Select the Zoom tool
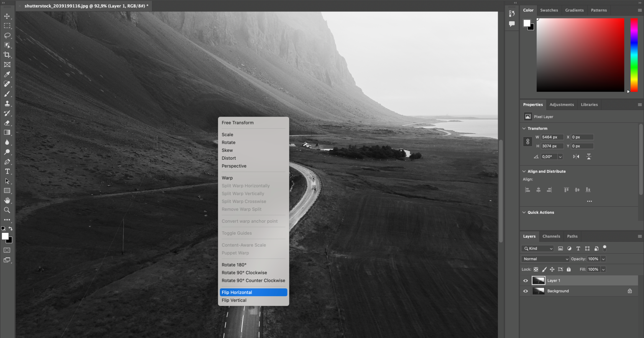This screenshot has height=338, width=644. pos(7,210)
